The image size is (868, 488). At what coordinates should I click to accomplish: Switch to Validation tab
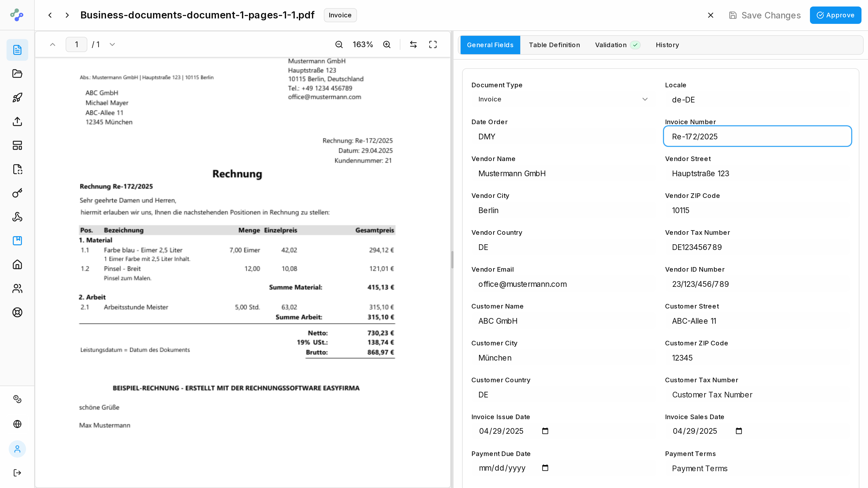coord(618,45)
